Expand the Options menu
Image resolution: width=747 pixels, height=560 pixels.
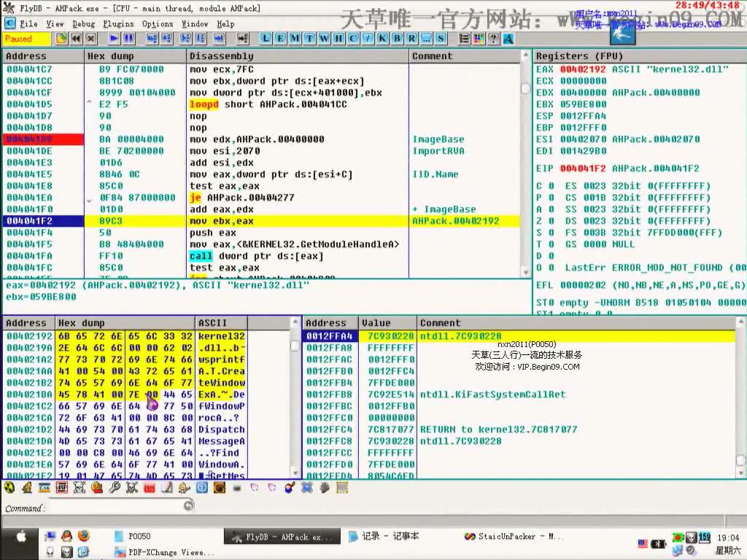tap(158, 23)
